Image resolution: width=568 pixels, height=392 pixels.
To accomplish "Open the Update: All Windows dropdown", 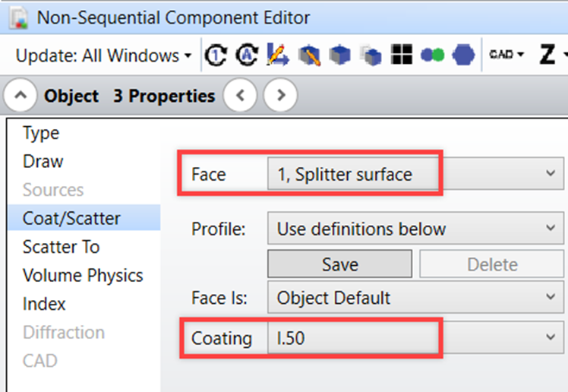I will click(103, 55).
